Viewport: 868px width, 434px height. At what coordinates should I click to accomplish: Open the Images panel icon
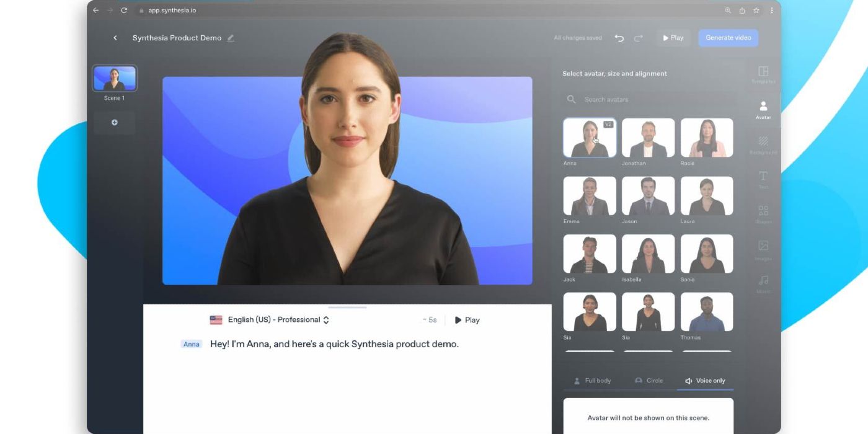pyautogui.click(x=763, y=247)
